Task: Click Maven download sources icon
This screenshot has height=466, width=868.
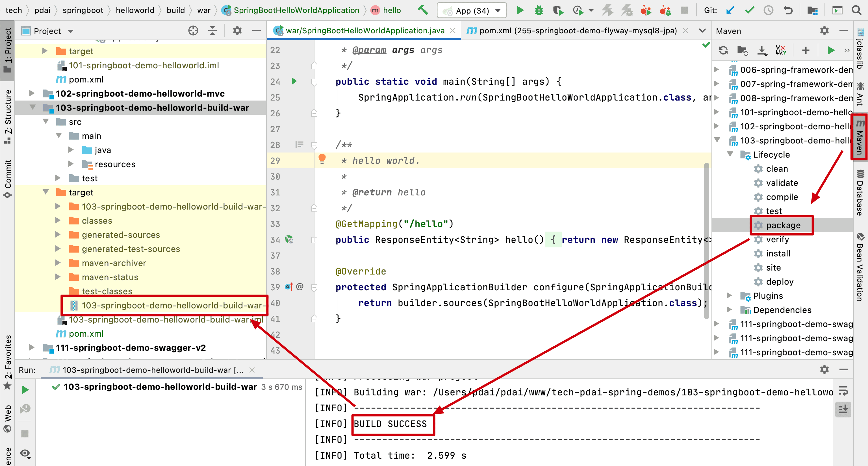Action: pyautogui.click(x=762, y=51)
